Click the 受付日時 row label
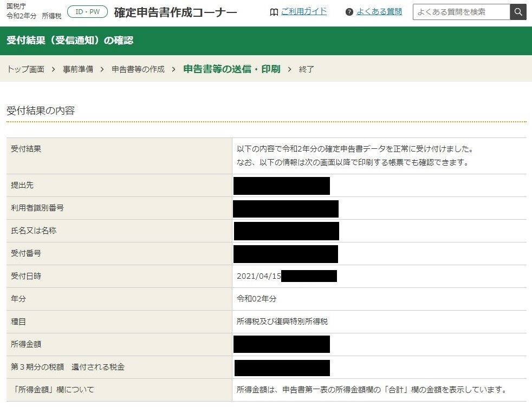This screenshot has width=532, height=407. (26, 276)
